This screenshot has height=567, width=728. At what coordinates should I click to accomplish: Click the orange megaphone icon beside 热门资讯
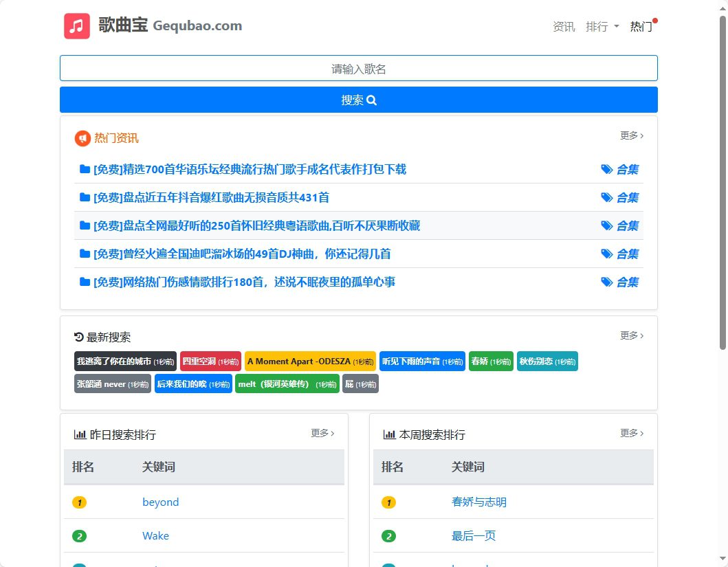(x=82, y=138)
